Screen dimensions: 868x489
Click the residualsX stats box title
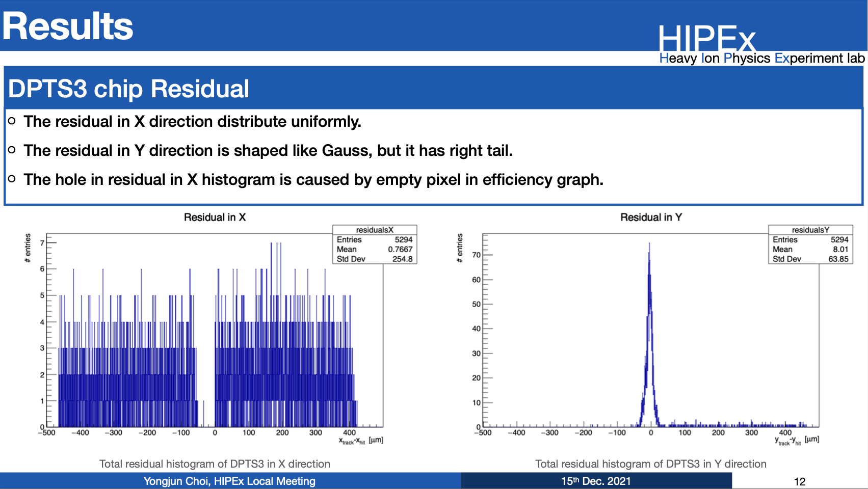point(375,230)
